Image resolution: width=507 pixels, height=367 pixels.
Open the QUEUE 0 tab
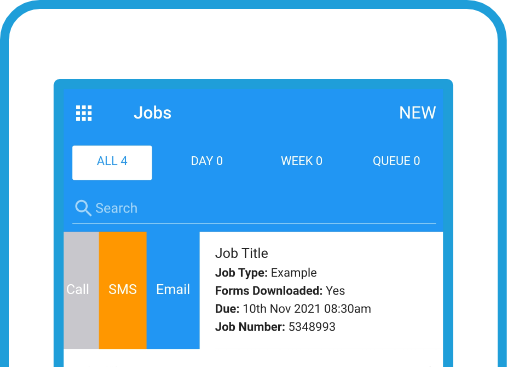(x=396, y=161)
